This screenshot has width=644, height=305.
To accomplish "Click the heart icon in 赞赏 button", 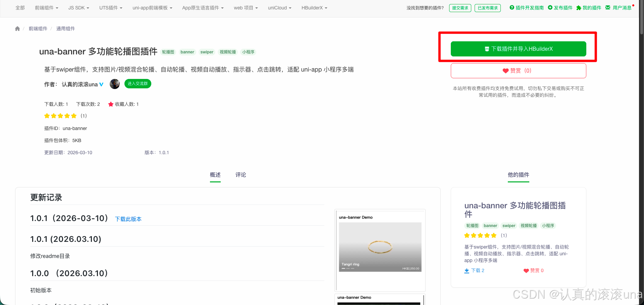I will point(505,71).
